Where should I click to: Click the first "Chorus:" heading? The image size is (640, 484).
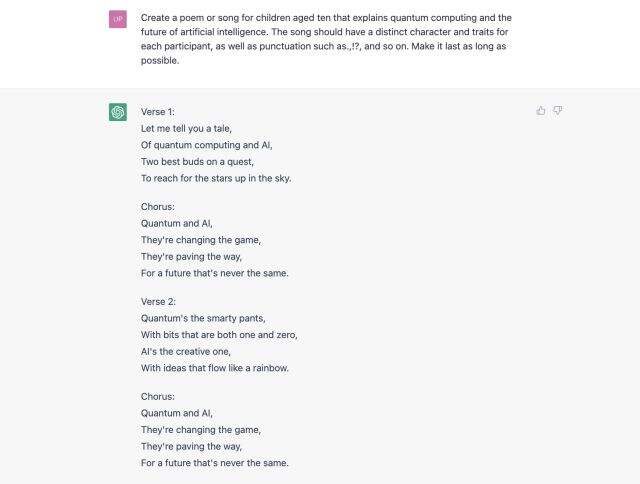(159, 207)
